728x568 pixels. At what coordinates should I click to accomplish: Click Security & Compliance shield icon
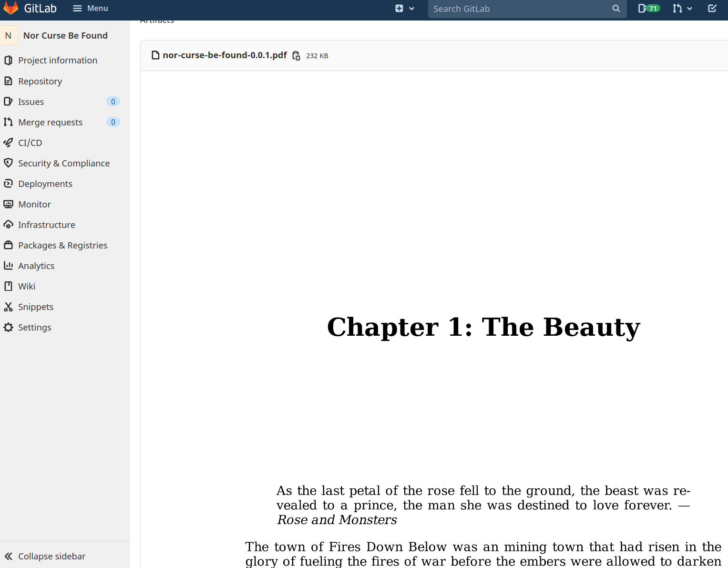point(8,163)
